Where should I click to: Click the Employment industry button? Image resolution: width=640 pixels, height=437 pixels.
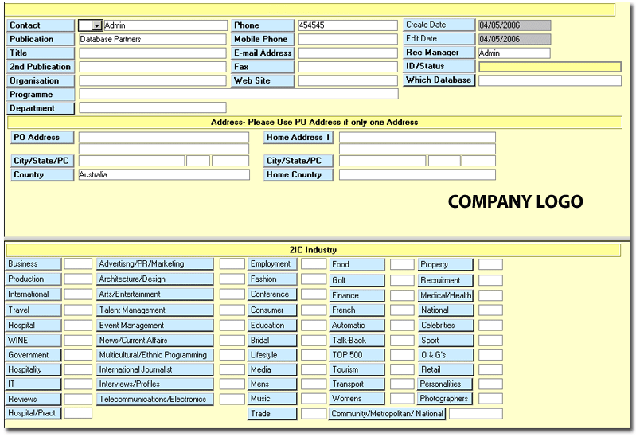tap(272, 264)
